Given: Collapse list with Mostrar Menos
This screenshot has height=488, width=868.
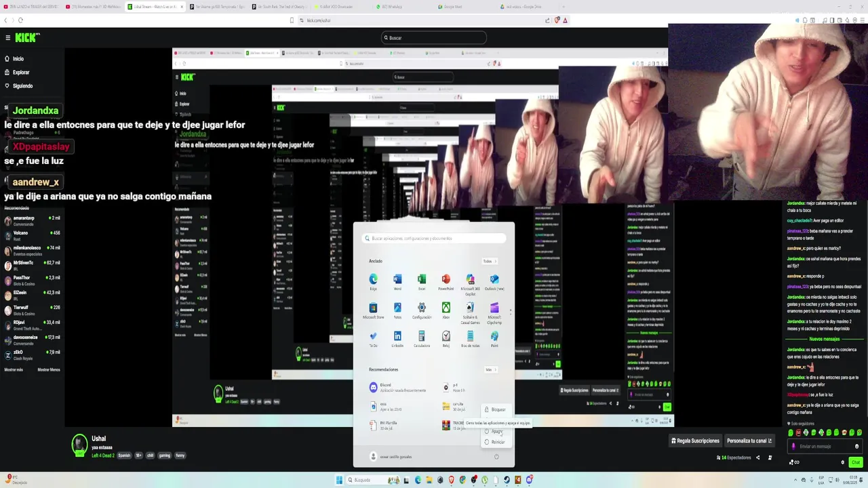Looking at the screenshot, I should point(49,369).
